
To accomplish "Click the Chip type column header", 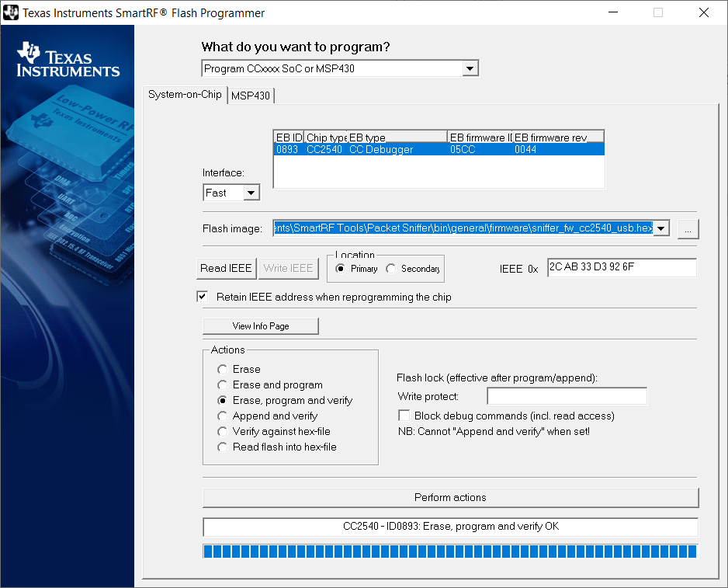I will click(326, 137).
